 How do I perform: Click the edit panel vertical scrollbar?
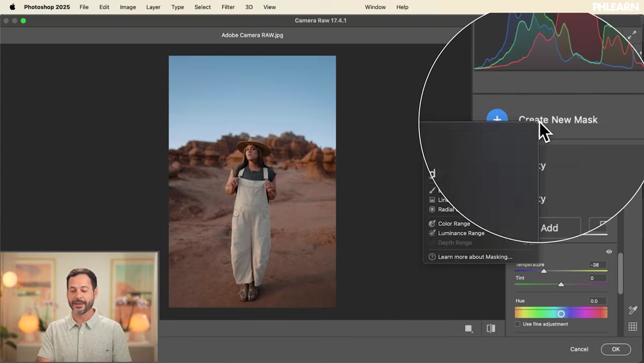coord(621,274)
